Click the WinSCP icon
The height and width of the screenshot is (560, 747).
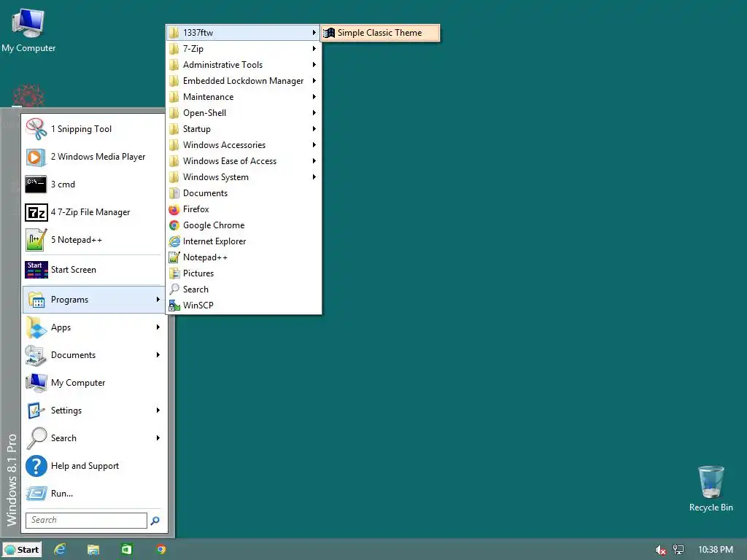pyautogui.click(x=174, y=306)
